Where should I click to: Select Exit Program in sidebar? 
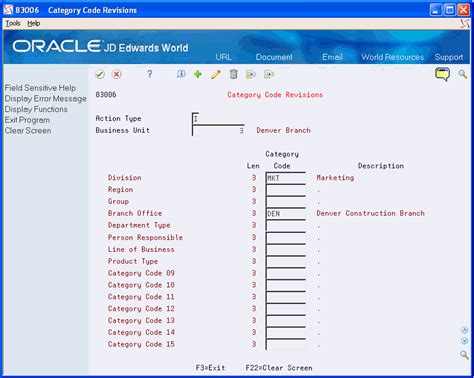pos(27,120)
